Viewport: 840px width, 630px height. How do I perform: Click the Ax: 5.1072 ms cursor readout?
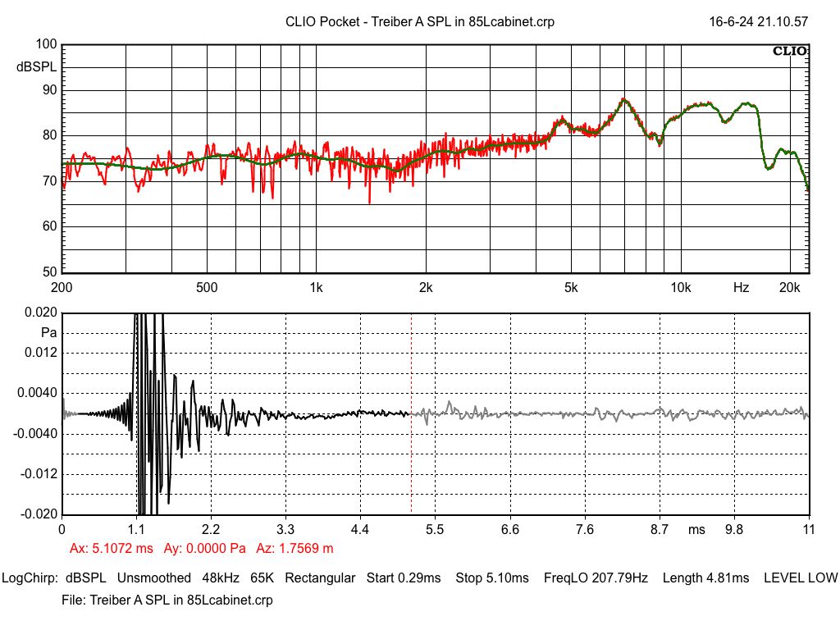coord(112,548)
